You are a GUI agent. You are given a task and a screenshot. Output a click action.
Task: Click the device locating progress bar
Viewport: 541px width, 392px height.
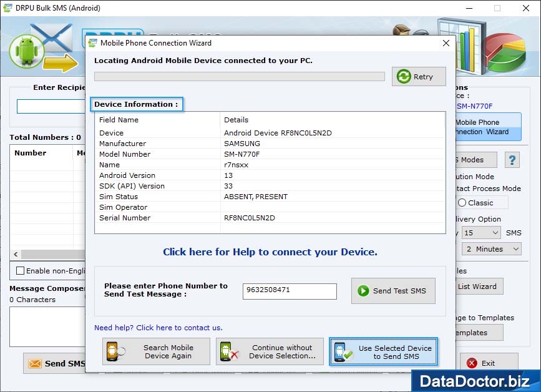(x=240, y=77)
